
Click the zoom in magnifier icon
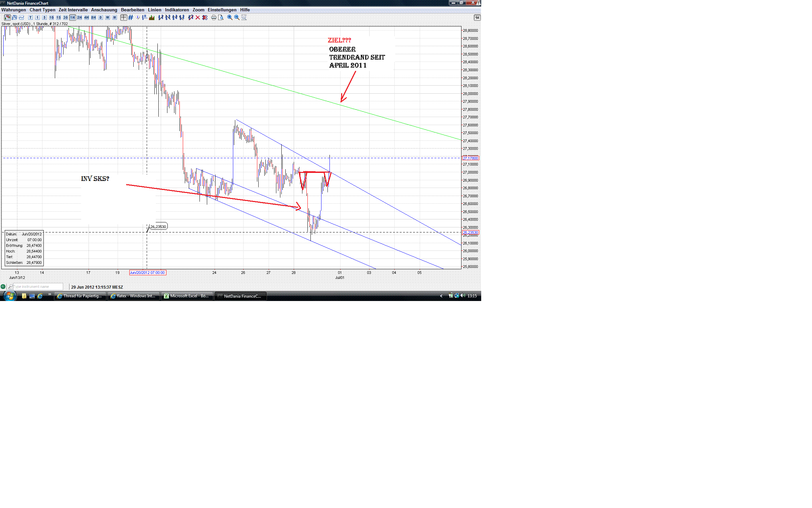pos(230,17)
